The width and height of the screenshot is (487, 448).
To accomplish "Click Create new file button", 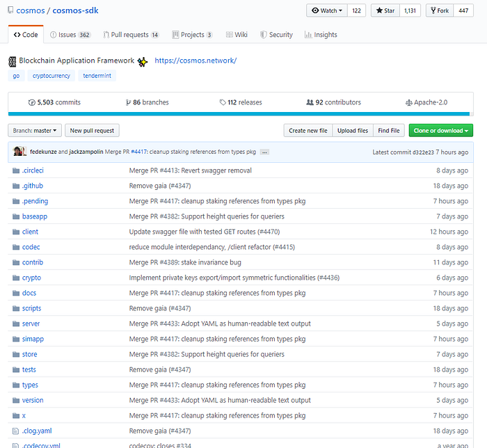I will point(308,131).
